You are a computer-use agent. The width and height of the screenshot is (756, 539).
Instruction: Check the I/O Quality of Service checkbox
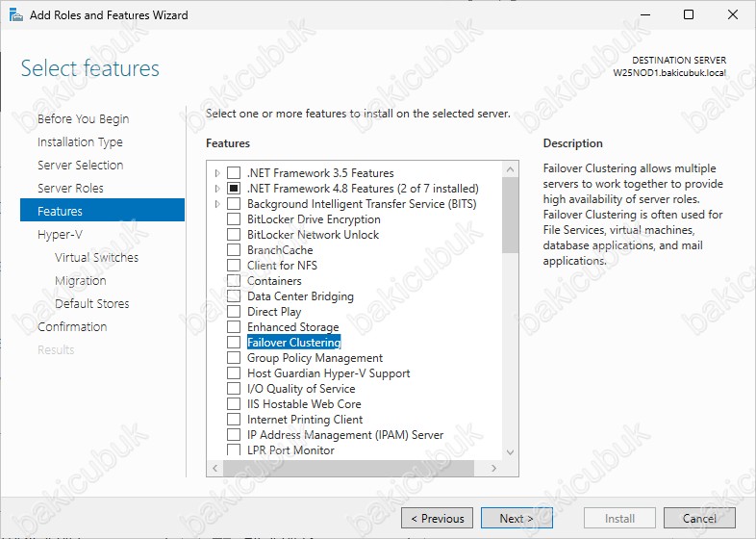[234, 389]
